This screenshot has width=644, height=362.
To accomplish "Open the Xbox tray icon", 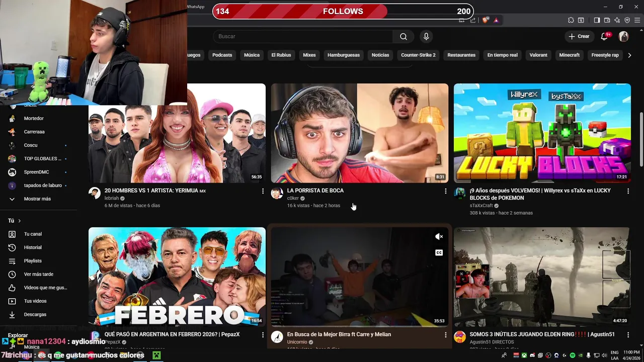I will point(524,355).
